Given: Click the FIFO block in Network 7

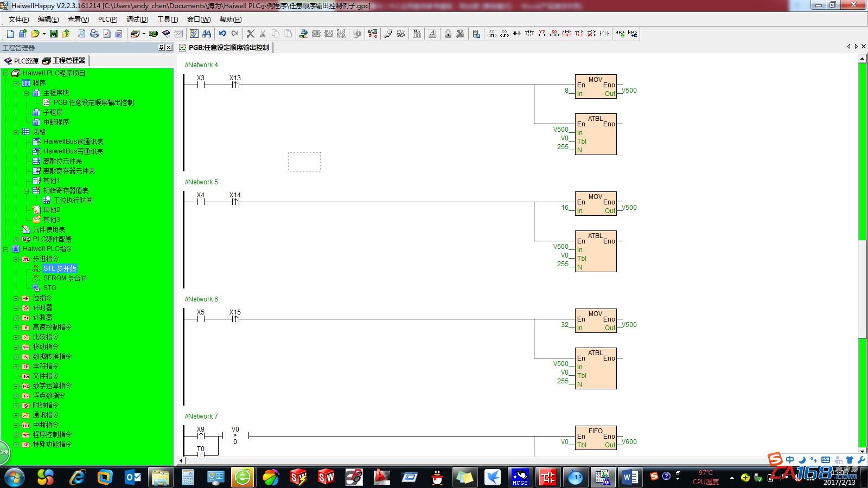Looking at the screenshot, I should click(596, 438).
